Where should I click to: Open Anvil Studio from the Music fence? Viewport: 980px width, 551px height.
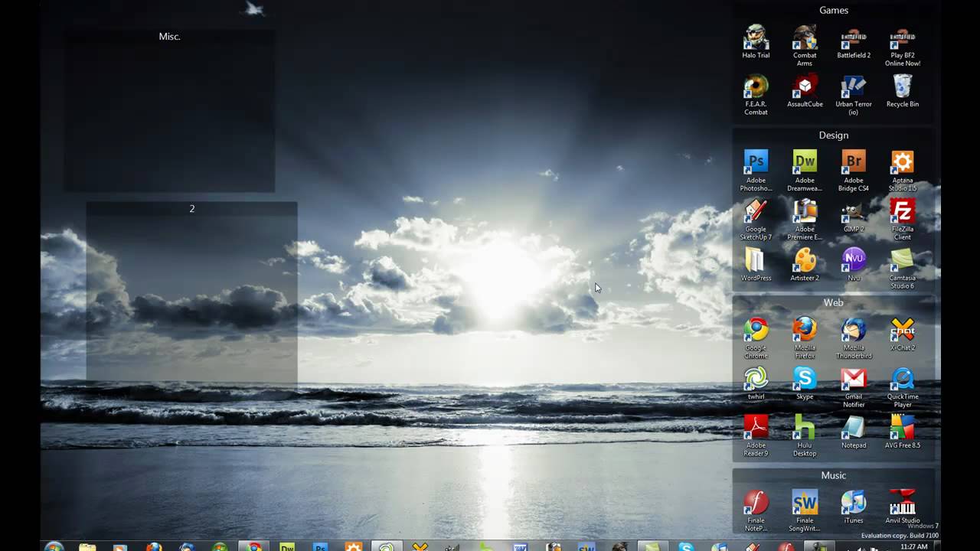pos(903,502)
